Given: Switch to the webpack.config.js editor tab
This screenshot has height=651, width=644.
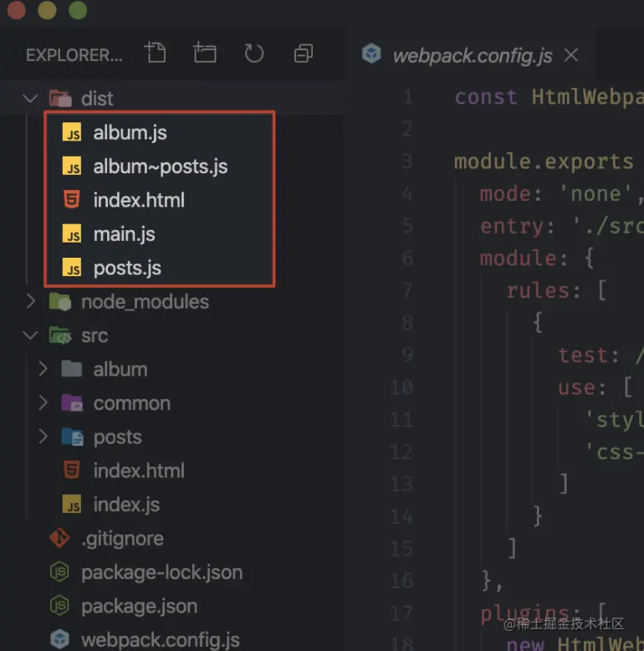Looking at the screenshot, I should tap(469, 54).
